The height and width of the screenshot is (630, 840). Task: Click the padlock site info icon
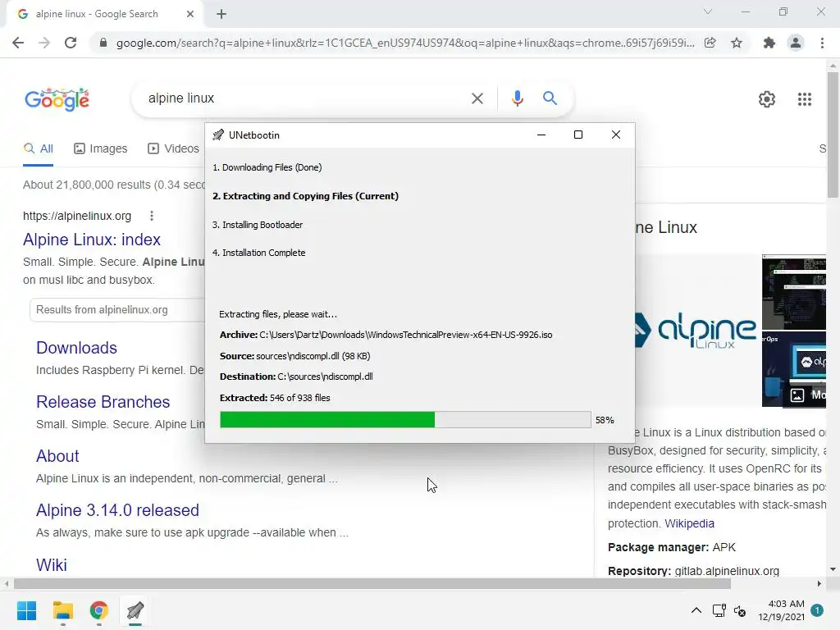pyautogui.click(x=103, y=43)
